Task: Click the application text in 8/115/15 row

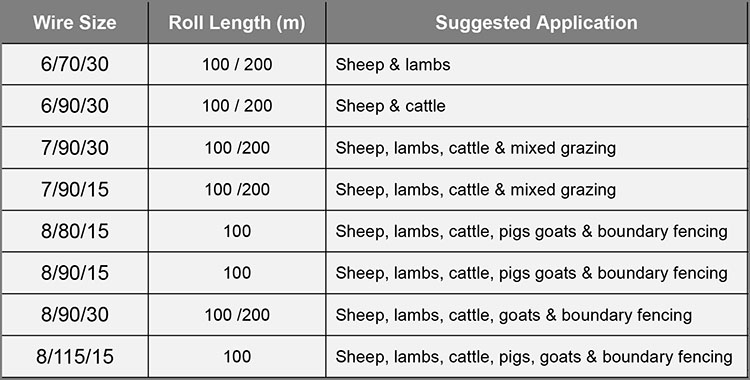Action: tap(534, 357)
